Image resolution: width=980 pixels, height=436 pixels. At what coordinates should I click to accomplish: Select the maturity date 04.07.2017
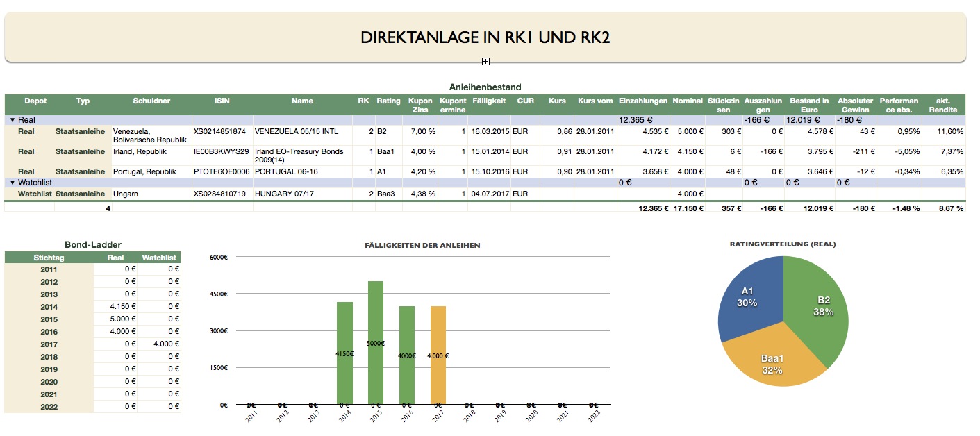490,194
